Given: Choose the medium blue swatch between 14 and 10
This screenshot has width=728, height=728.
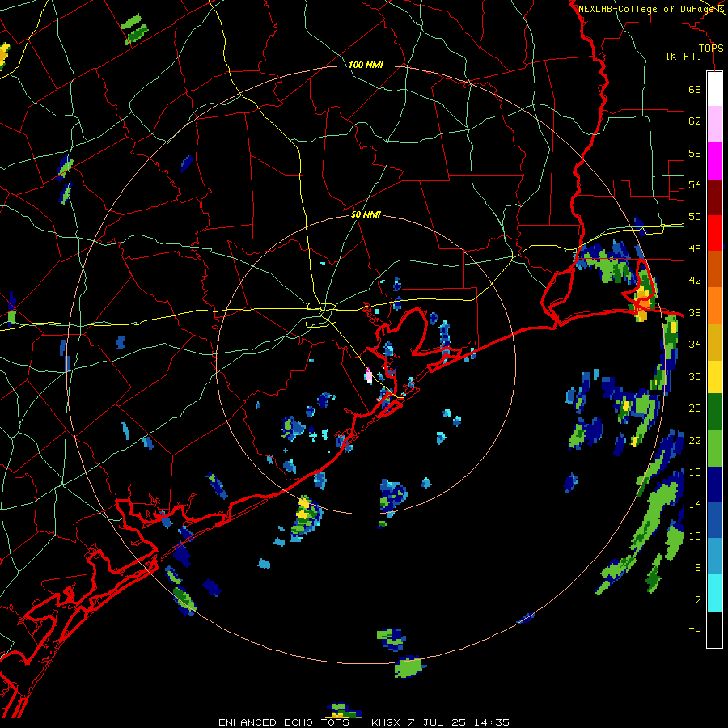Looking at the screenshot, I should (x=714, y=520).
